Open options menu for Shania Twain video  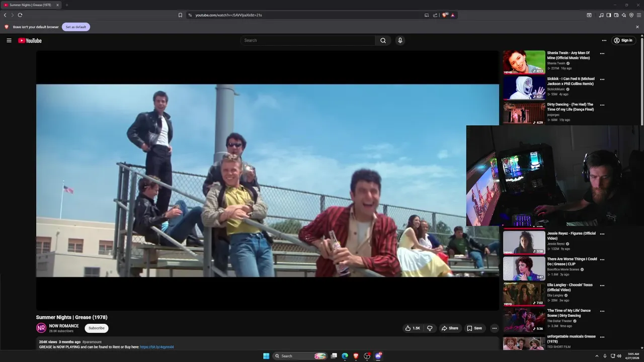point(602,53)
